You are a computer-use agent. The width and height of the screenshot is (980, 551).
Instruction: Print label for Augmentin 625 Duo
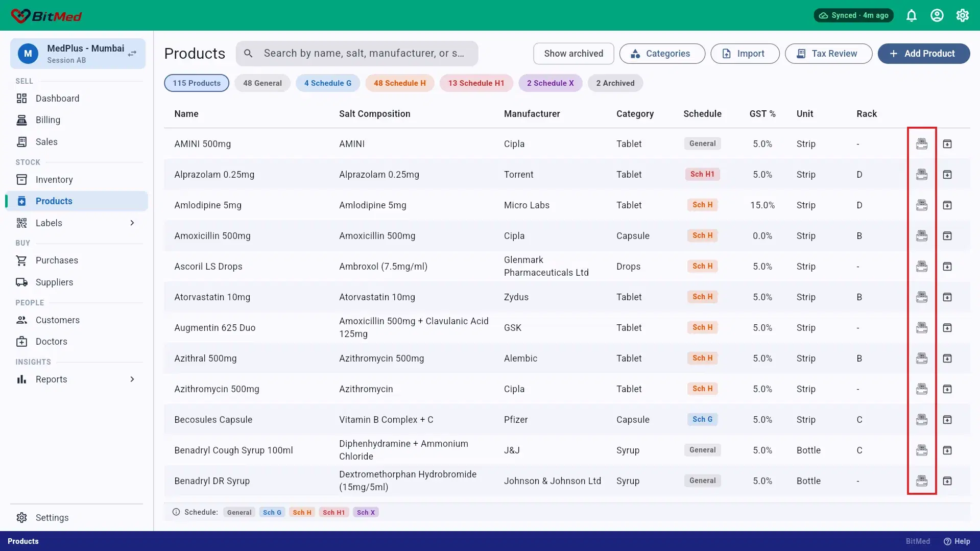(921, 328)
